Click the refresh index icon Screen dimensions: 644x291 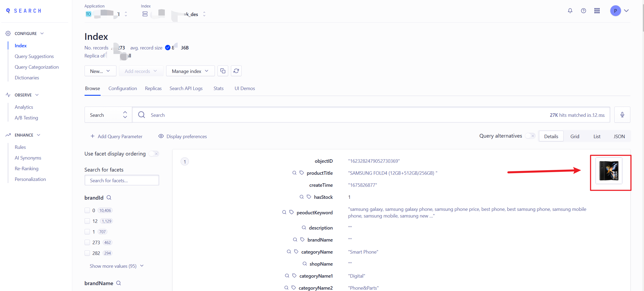point(236,71)
